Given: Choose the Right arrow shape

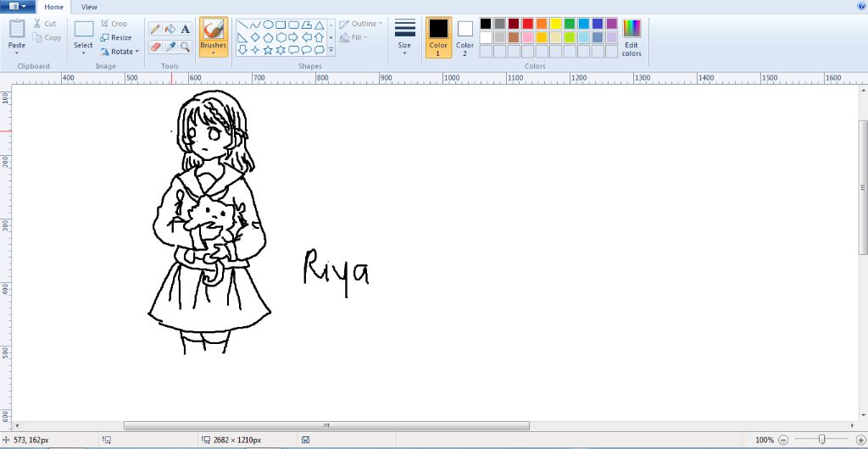Looking at the screenshot, I should coord(293,37).
